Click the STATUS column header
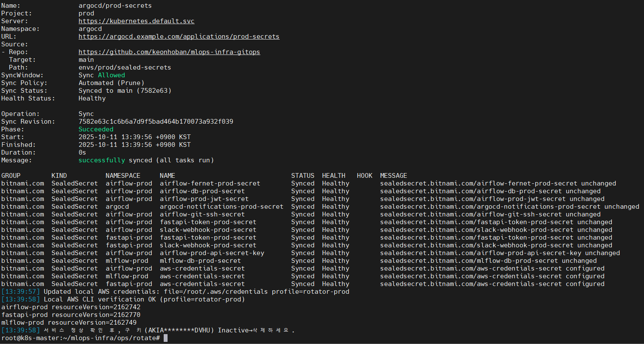The image size is (644, 344). click(x=302, y=175)
